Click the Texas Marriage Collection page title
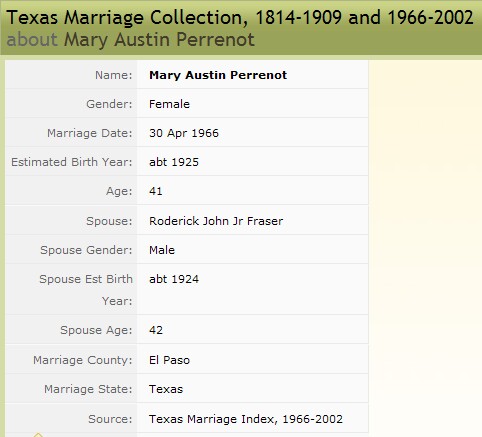 pos(240,17)
